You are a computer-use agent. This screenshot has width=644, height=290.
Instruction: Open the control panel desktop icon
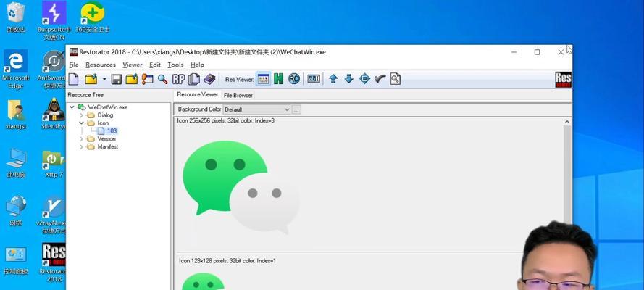pos(16,261)
